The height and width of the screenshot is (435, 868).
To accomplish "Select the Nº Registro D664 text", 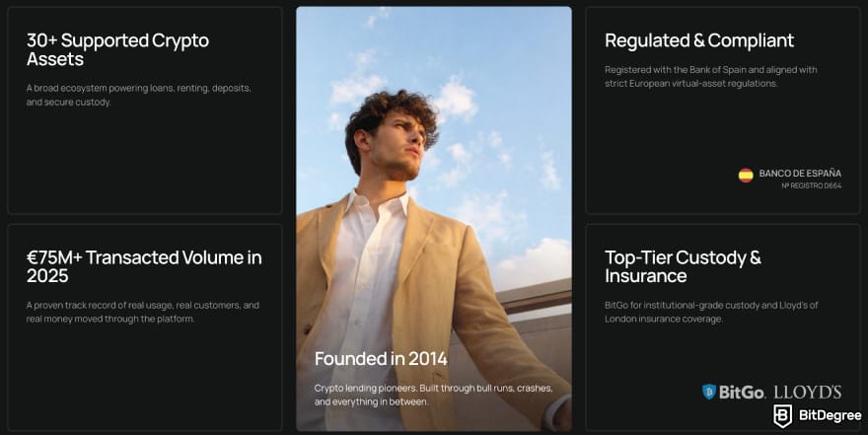I will [x=811, y=185].
